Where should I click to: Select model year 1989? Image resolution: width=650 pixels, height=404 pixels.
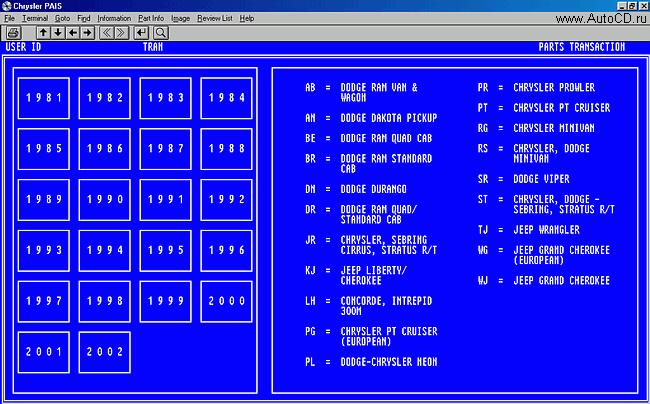pos(44,200)
